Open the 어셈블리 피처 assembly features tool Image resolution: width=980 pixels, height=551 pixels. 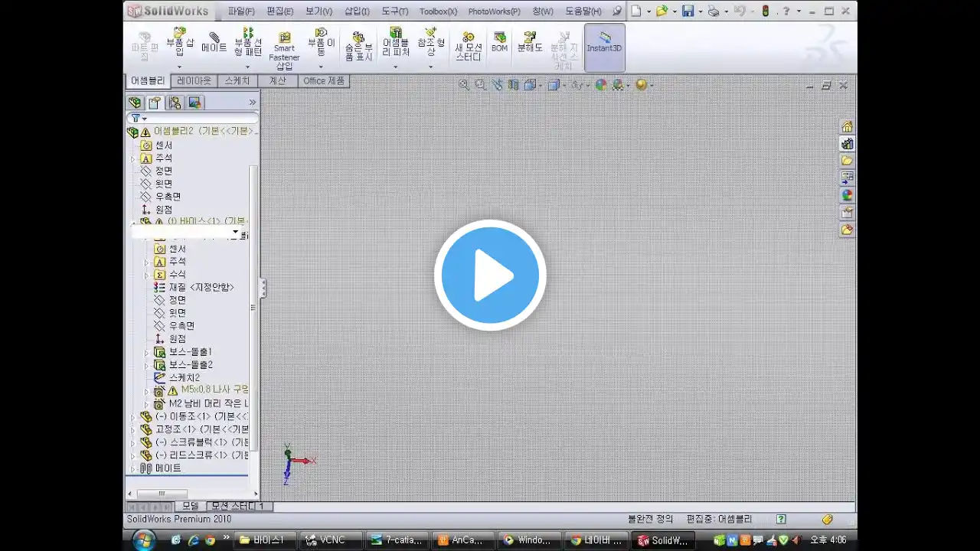pyautogui.click(x=396, y=42)
